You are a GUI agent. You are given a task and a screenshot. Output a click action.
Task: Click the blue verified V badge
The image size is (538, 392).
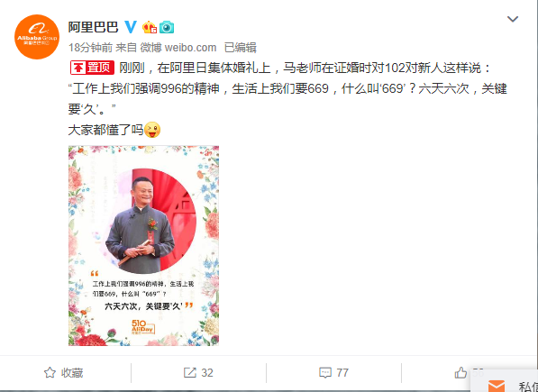coord(131,27)
